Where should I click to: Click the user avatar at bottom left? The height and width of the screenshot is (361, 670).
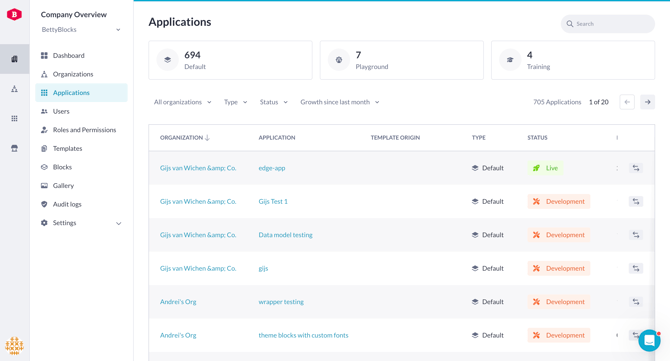point(15,345)
